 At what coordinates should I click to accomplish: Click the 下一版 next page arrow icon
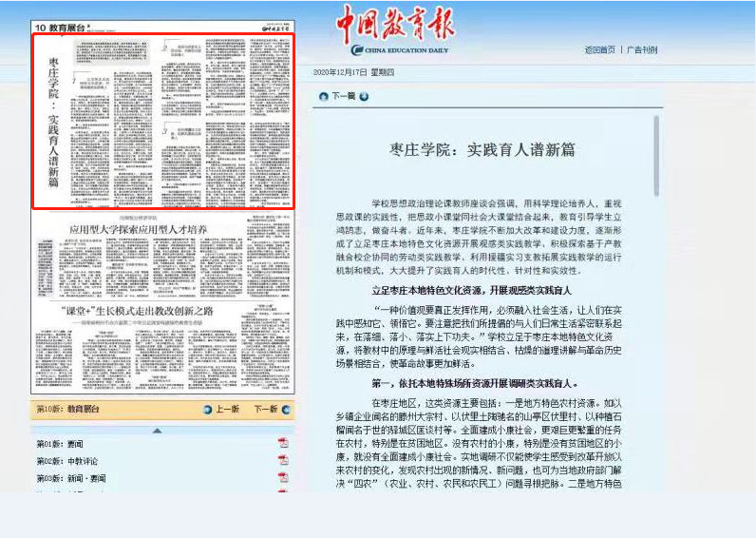click(287, 410)
